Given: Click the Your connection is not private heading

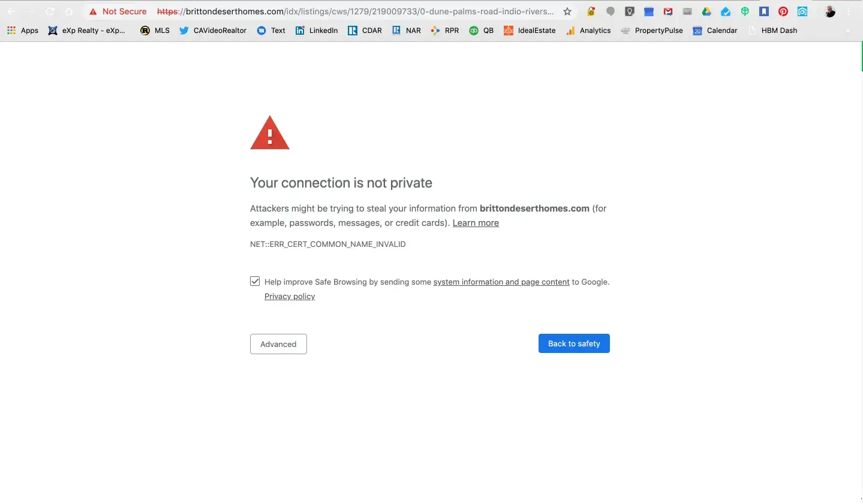Looking at the screenshot, I should point(341,183).
